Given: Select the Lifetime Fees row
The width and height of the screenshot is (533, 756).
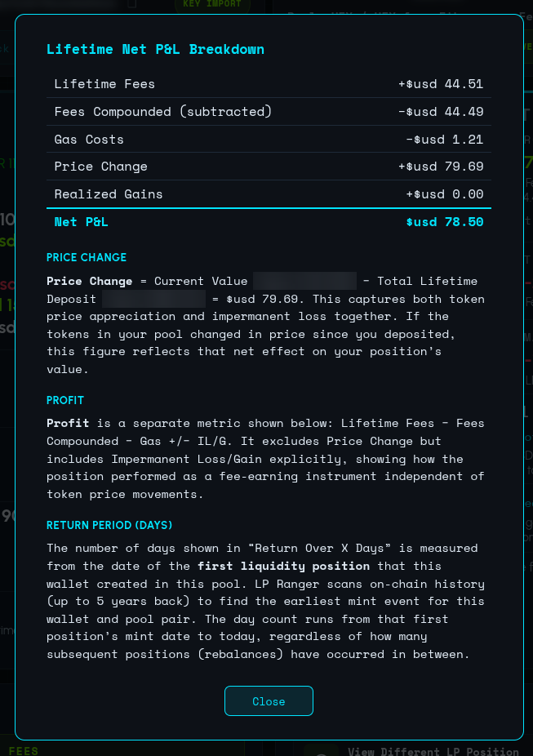Looking at the screenshot, I should pyautogui.click(x=269, y=84).
